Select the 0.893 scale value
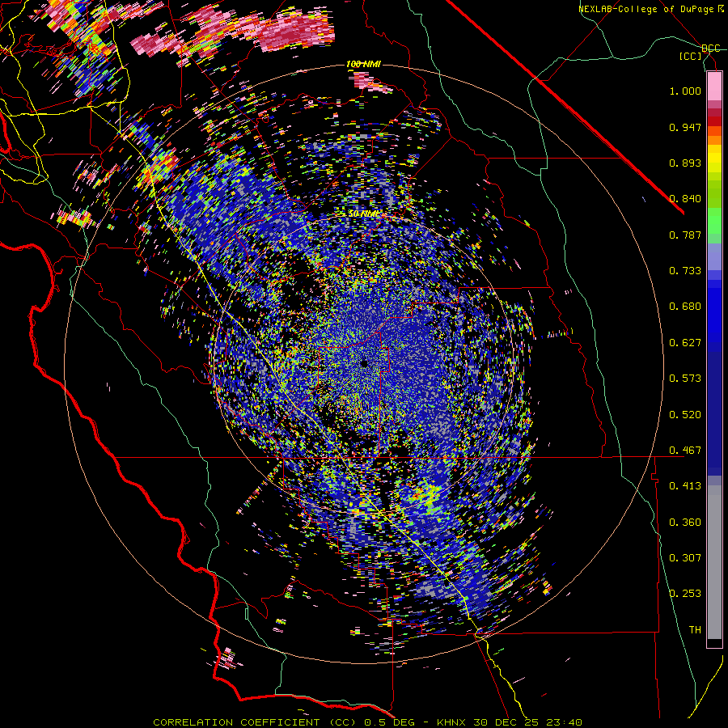Screen dimensions: 728x728 tap(685, 163)
